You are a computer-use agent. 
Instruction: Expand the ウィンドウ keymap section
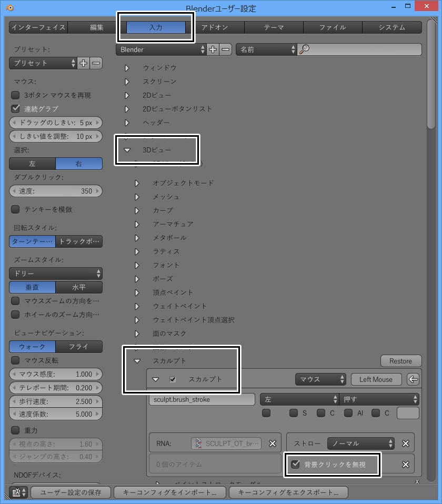coord(127,68)
